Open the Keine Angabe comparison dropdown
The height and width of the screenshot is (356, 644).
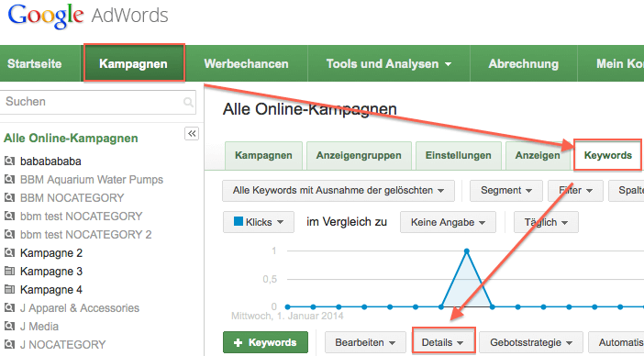point(448,222)
